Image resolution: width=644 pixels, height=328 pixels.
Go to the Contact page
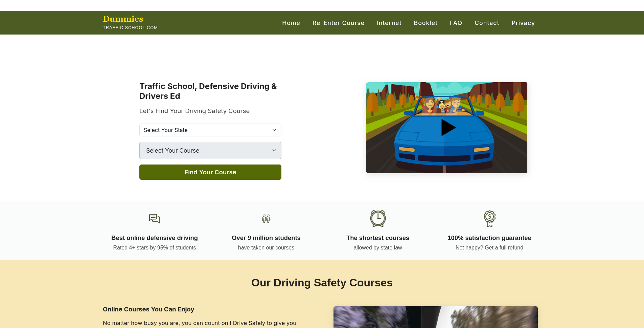click(x=487, y=23)
